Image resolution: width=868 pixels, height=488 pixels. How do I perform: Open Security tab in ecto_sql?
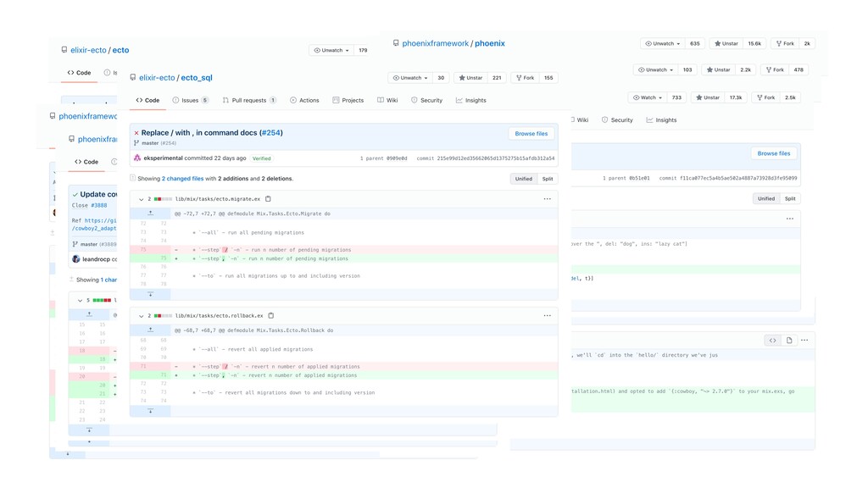click(427, 100)
